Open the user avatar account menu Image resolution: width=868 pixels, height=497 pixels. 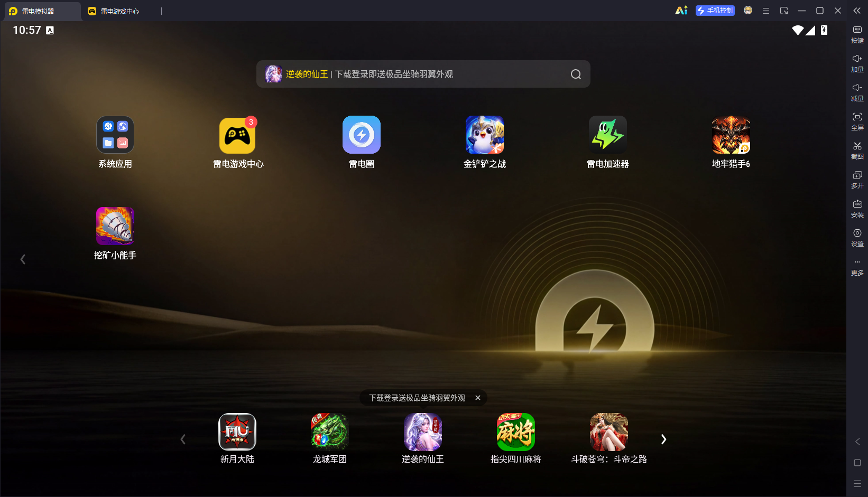click(x=748, y=11)
